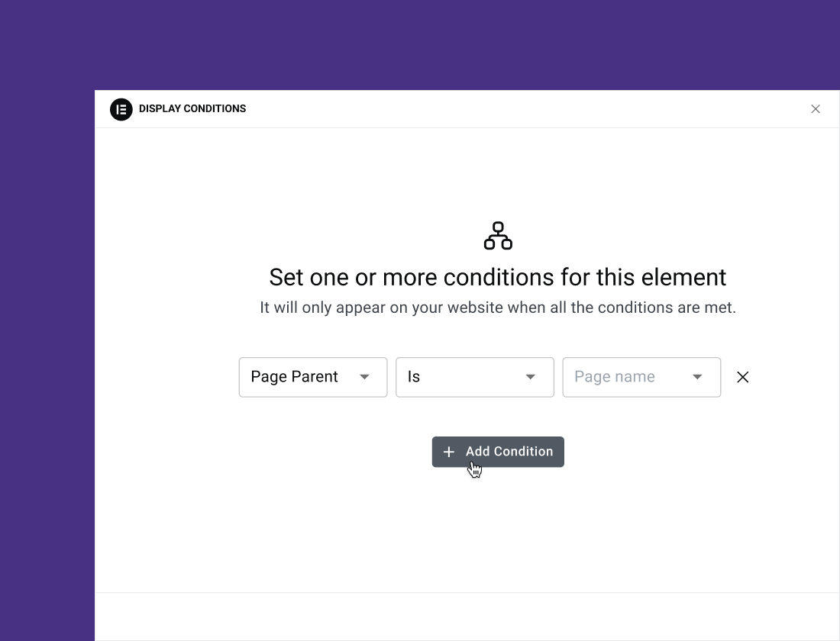This screenshot has width=840, height=641.
Task: Click the "Add Condition" label text
Action: (509, 452)
